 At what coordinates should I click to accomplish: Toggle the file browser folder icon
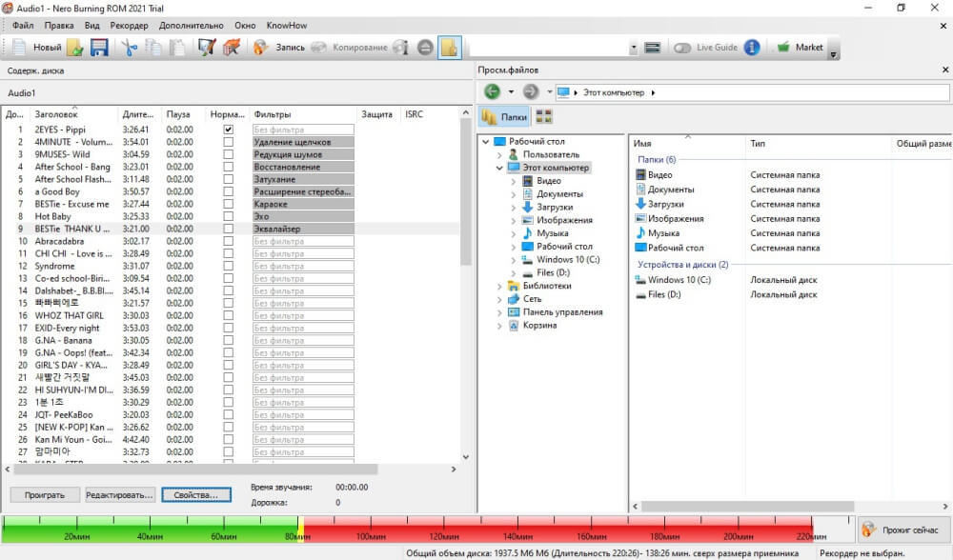coord(449,48)
